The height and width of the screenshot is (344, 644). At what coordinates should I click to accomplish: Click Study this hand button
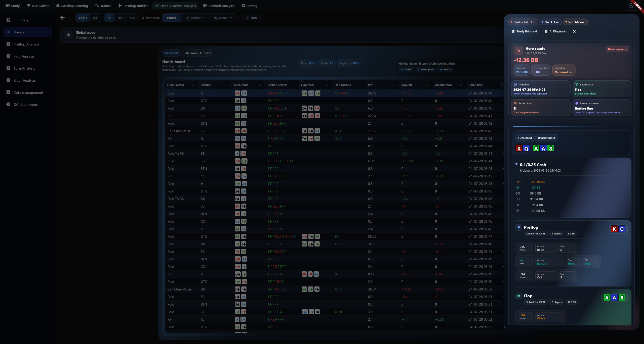click(524, 31)
